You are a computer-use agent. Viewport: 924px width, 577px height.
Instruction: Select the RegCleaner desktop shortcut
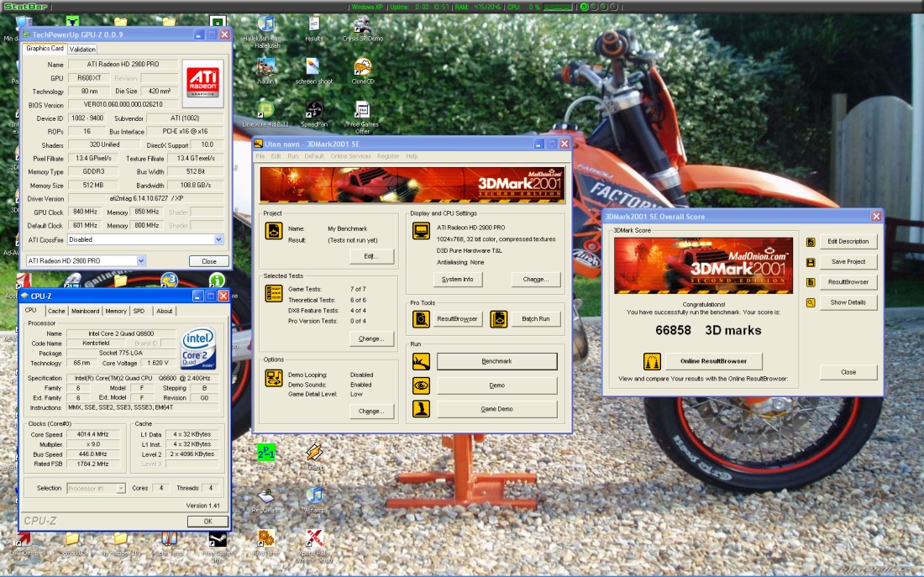point(265,500)
